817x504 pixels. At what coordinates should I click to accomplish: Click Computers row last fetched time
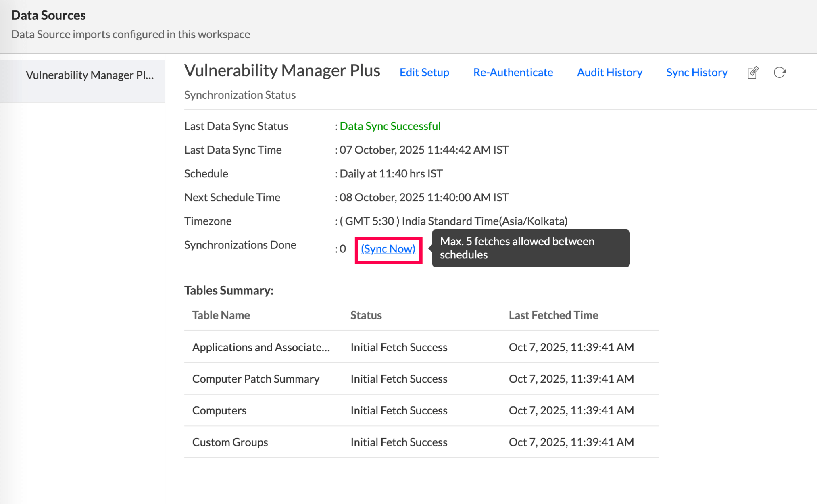coord(571,410)
